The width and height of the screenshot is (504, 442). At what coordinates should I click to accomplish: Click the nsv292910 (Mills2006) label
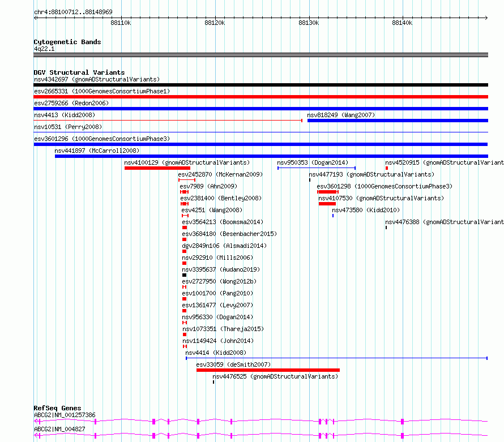click(x=217, y=258)
